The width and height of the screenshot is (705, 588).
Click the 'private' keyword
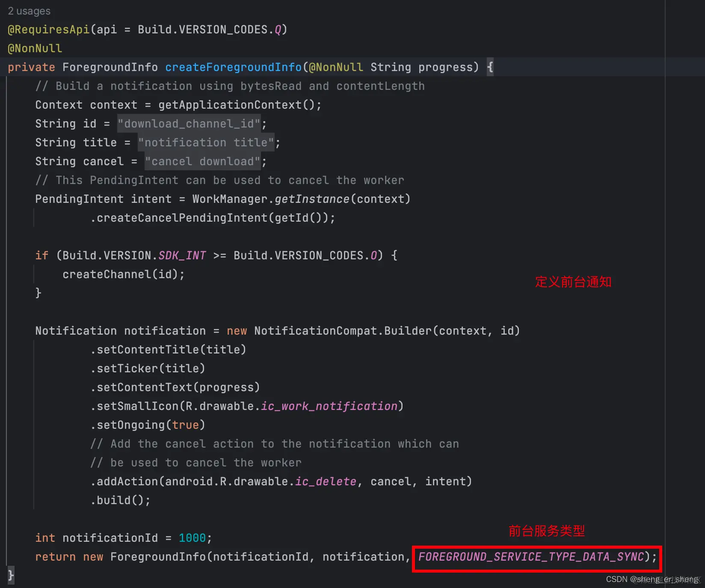tap(32, 67)
